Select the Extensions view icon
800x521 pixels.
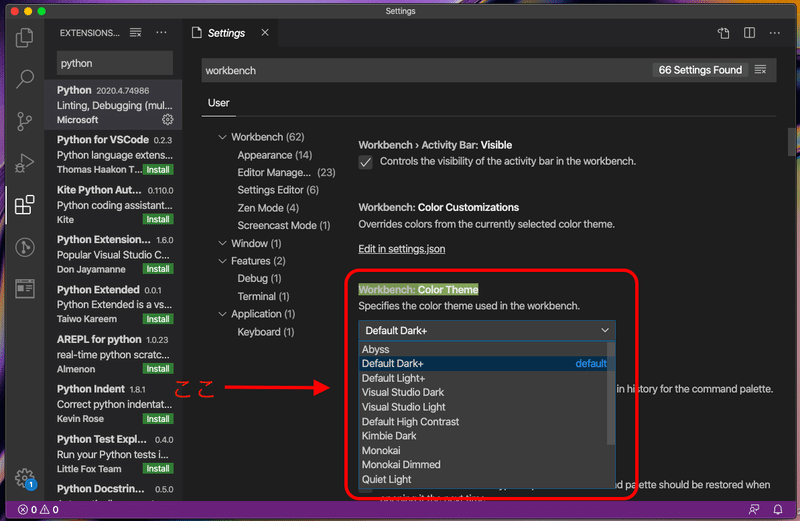(x=24, y=205)
